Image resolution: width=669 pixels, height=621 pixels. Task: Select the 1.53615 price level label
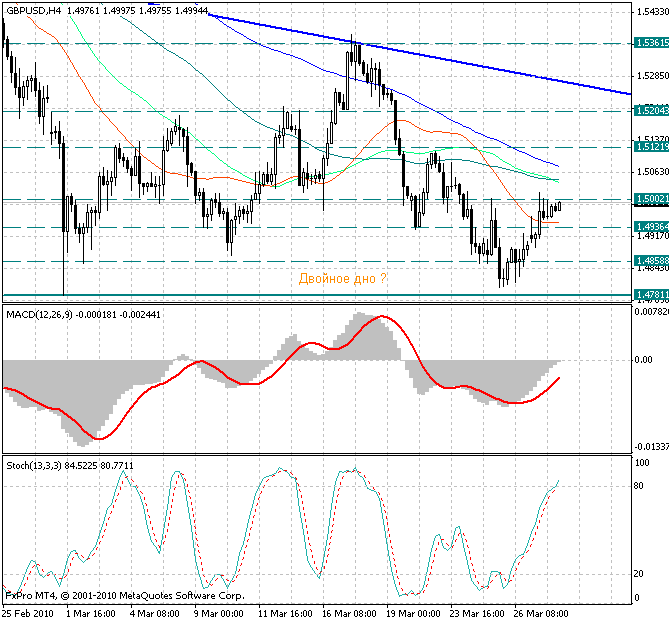click(x=651, y=43)
